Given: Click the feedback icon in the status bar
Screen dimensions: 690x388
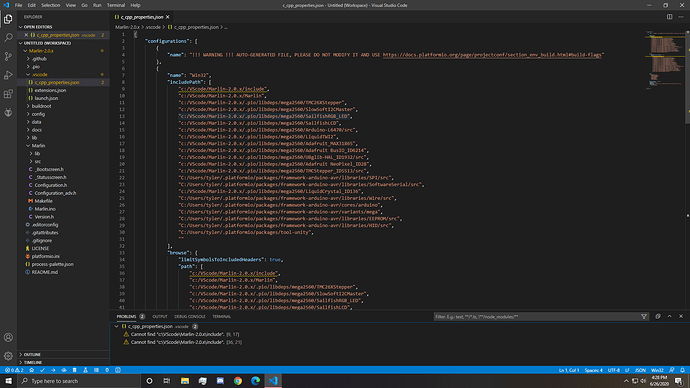Looking at the screenshot, I should (672, 370).
